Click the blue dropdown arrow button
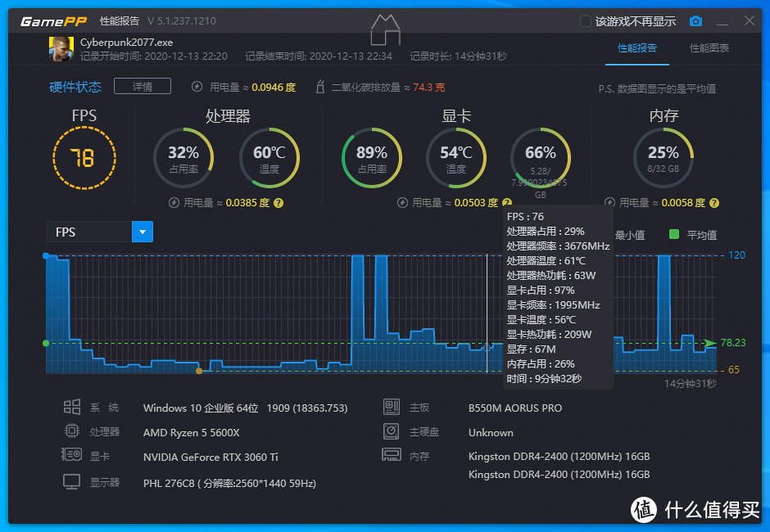This screenshot has width=770, height=532. coord(143,232)
